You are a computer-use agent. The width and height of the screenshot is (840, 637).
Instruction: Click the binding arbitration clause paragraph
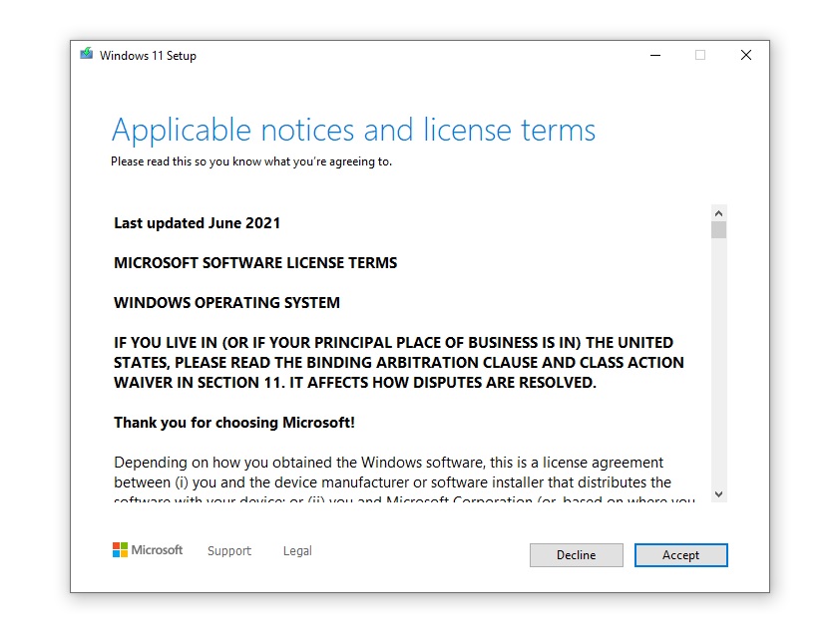399,363
